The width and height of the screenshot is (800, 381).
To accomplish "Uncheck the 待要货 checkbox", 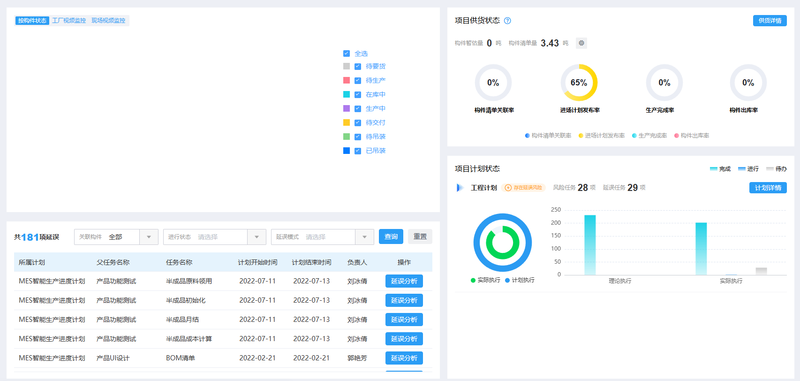I will tap(358, 66).
